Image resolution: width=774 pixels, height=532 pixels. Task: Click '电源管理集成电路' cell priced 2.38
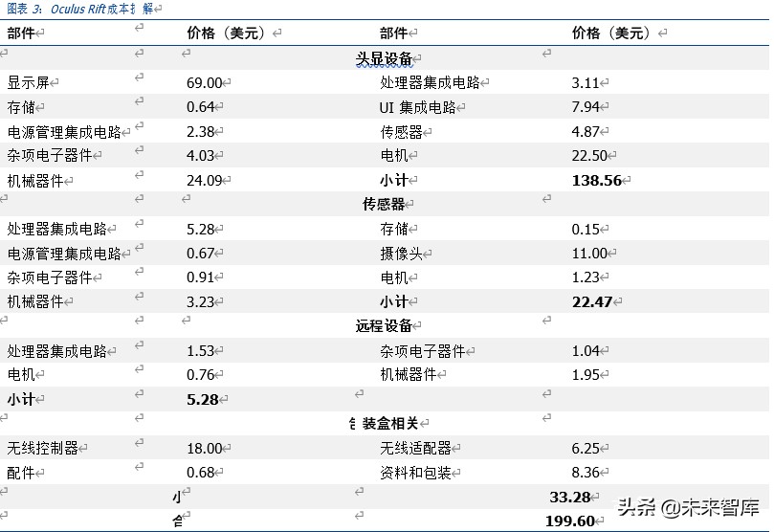(x=64, y=132)
